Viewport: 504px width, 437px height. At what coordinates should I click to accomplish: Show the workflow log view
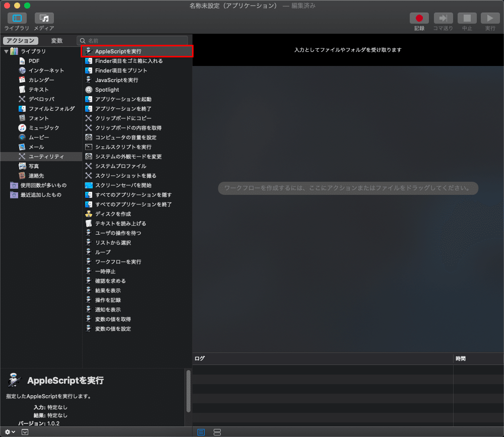coord(201,432)
